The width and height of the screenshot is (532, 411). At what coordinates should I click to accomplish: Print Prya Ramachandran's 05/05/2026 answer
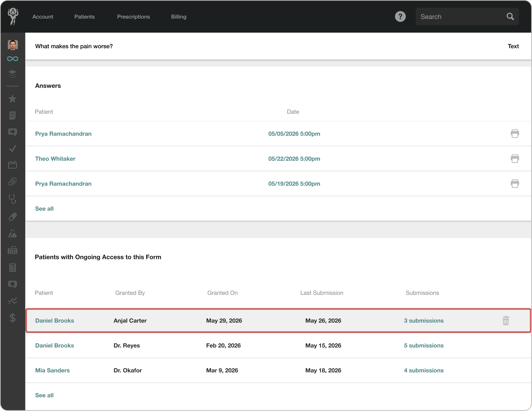[x=515, y=134]
